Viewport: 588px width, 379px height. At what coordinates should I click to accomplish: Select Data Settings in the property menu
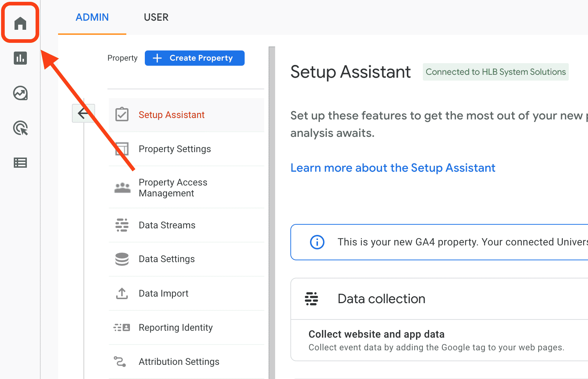(x=167, y=259)
